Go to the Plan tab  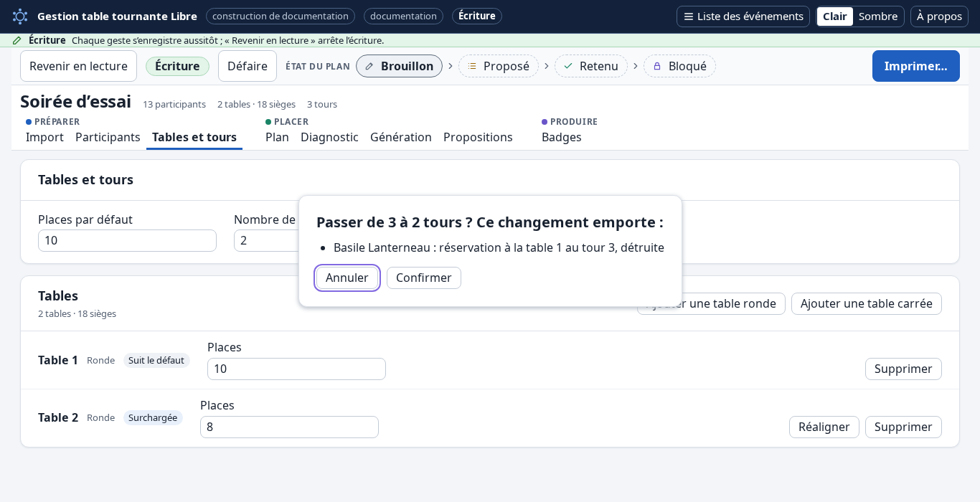pos(277,137)
